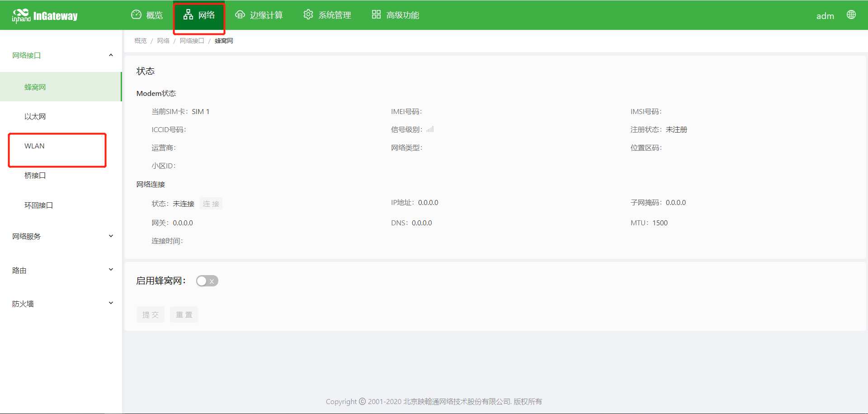Viewport: 868px width, 414px height.
Task: Click the 系统管理 gear icon
Action: coord(308,14)
